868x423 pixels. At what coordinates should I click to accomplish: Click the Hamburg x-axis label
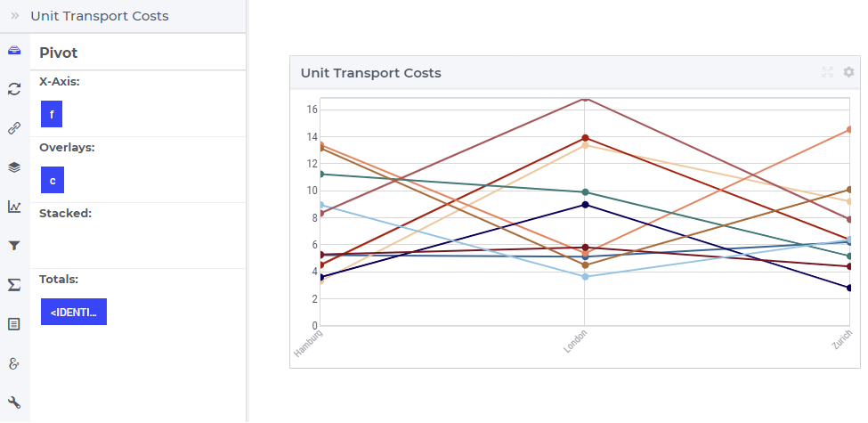click(x=308, y=343)
